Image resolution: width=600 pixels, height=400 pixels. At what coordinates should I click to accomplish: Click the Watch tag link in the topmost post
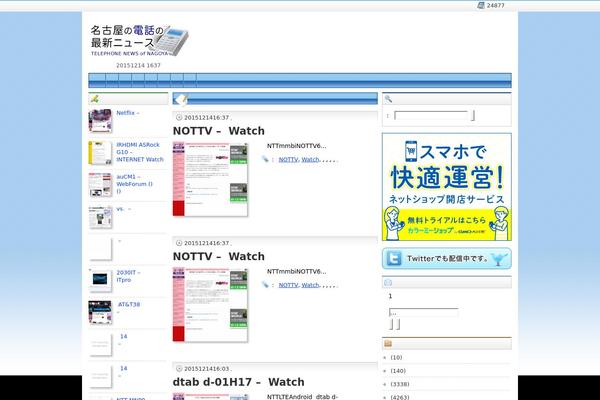pyautogui.click(x=310, y=160)
